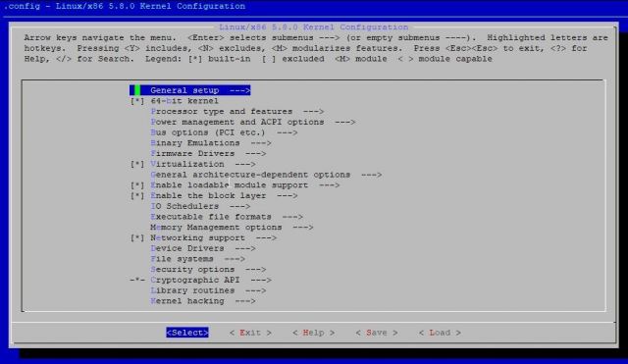Open IO Schedulers submenu

tap(200, 206)
